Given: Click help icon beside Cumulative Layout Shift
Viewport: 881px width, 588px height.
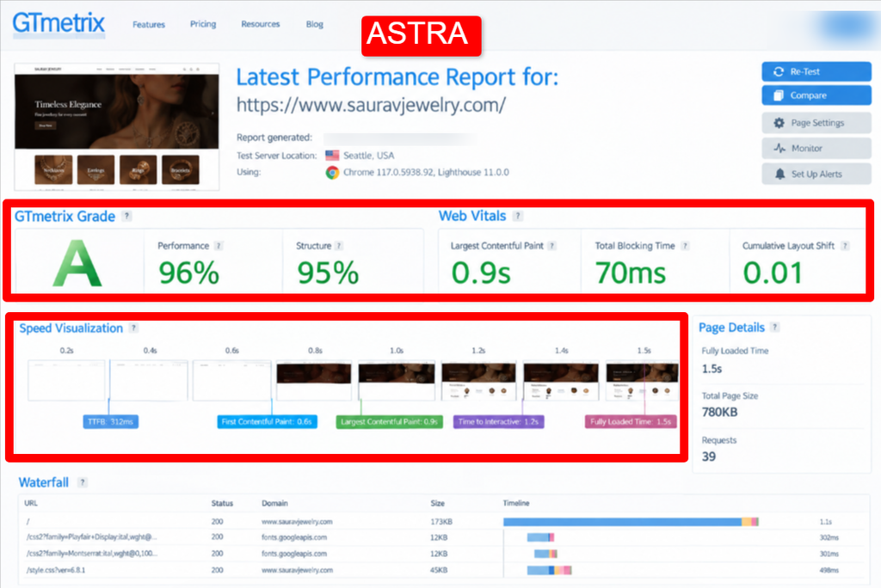Looking at the screenshot, I should (x=845, y=246).
